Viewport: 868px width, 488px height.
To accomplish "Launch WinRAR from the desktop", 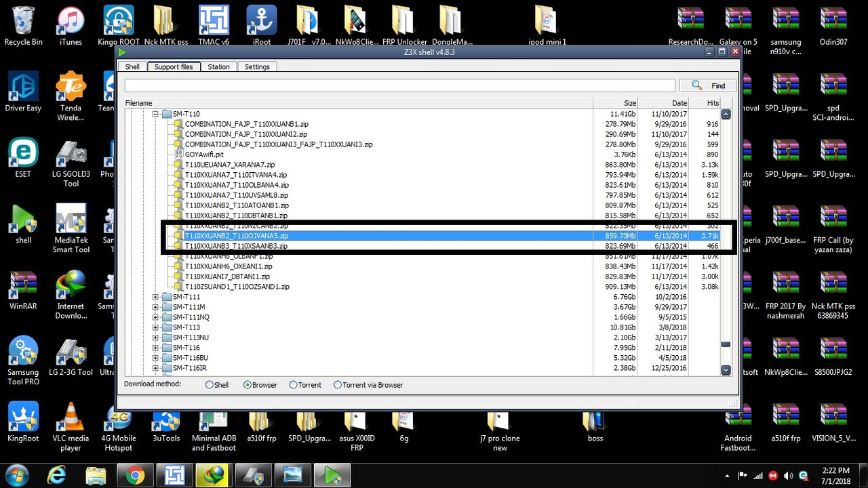I will [23, 290].
